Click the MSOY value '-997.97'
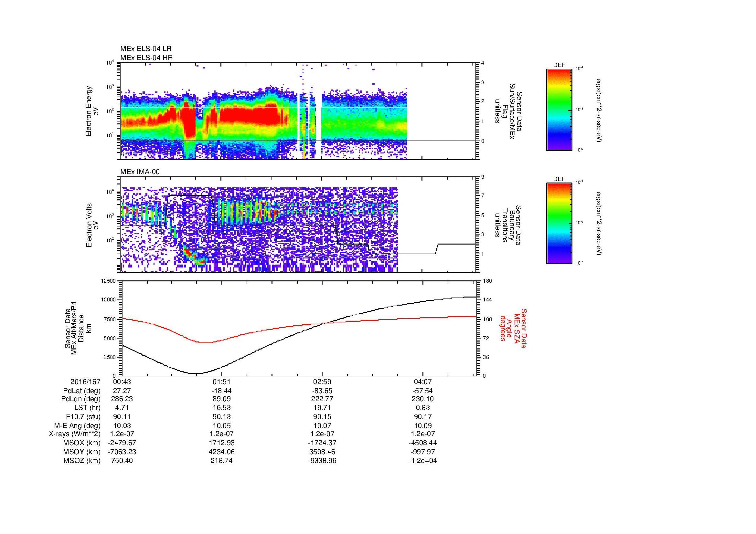The image size is (756, 534). coord(422,452)
